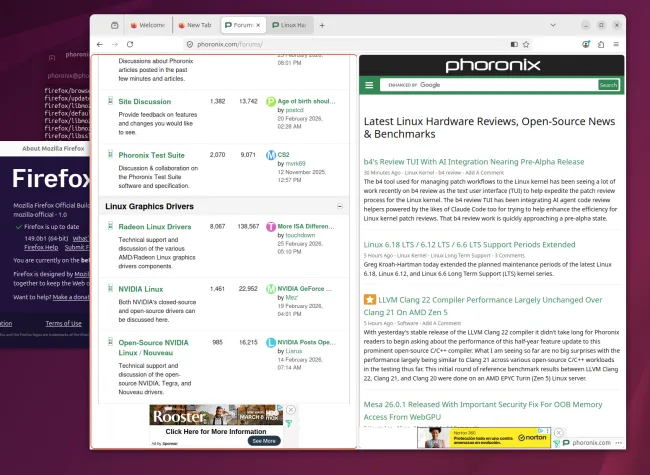The image size is (650, 475).
Task: Open the split view options menu for phoronix.com
Action: 618,443
